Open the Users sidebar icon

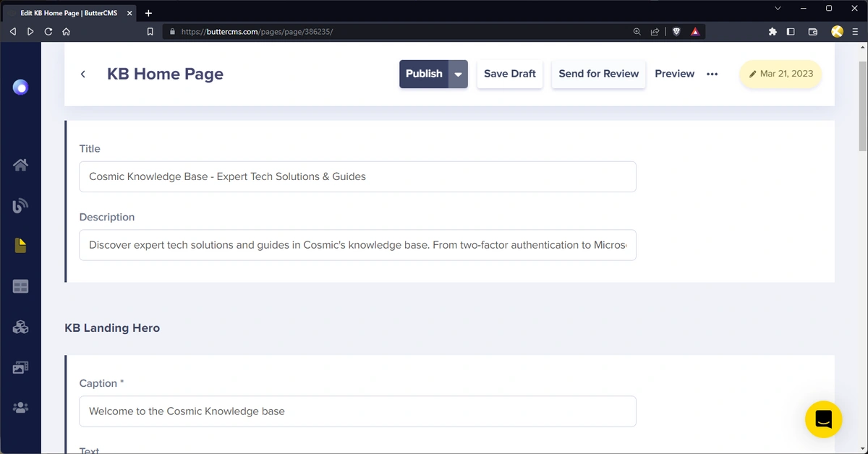coord(20,408)
